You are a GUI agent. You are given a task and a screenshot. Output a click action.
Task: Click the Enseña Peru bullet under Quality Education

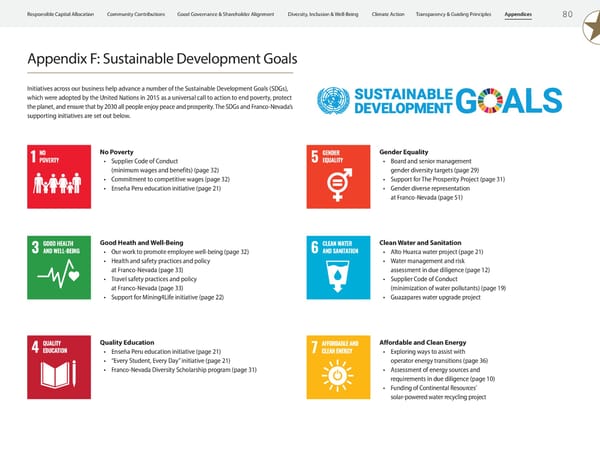pyautogui.click(x=166, y=351)
